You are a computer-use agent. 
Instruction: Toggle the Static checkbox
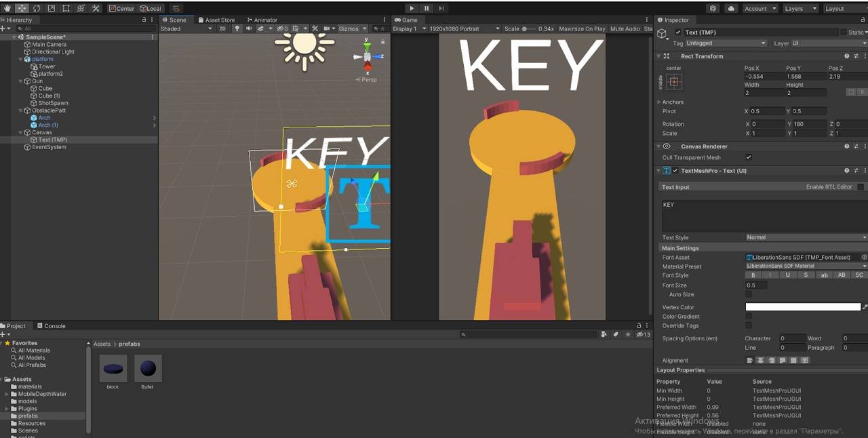[843, 32]
